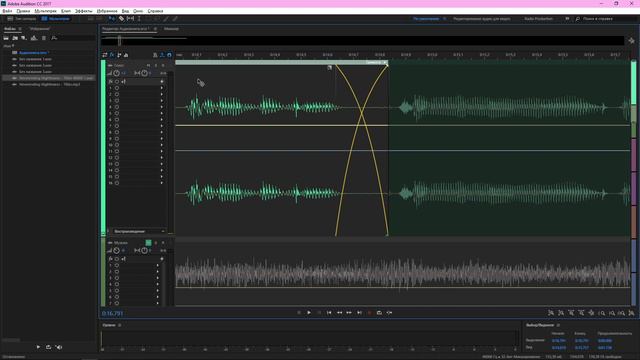The width and height of the screenshot is (640, 360).
Task: Open effect slot 1 arrow on Музыка track
Action: point(158,265)
